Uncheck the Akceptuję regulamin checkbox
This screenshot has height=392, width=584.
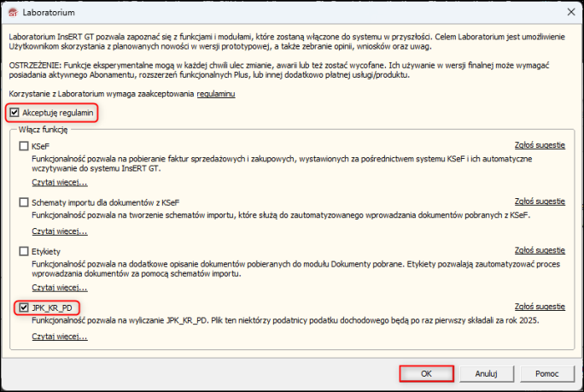coord(15,113)
